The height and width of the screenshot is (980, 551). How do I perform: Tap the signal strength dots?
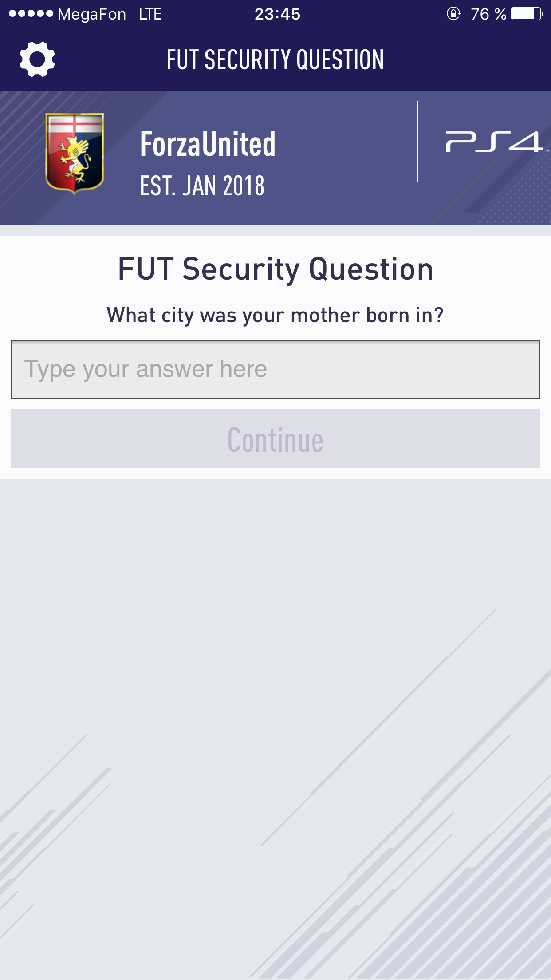point(31,14)
